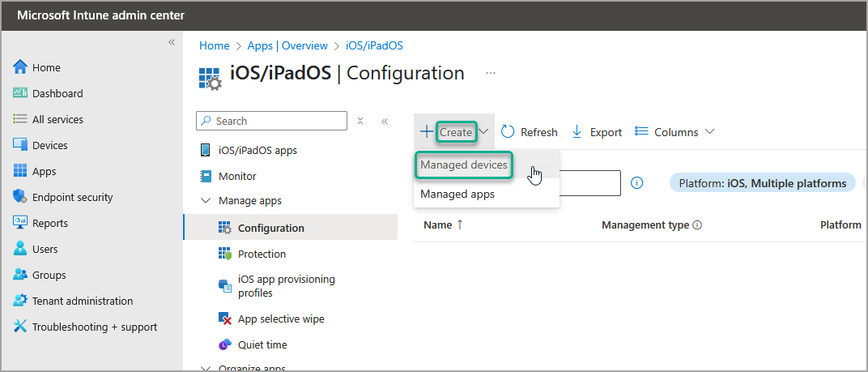Open the Dashboard navigation icon
868x372 pixels.
[x=20, y=93]
